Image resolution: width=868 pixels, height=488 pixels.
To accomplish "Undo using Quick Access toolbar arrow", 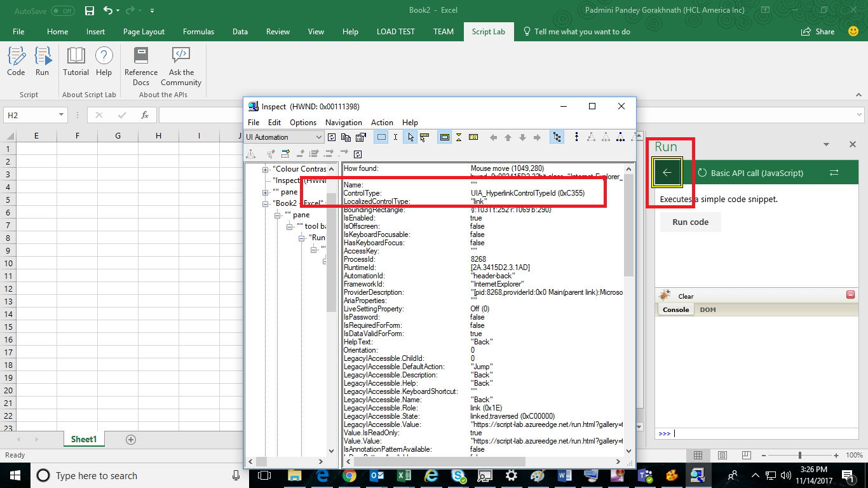I will click(108, 11).
